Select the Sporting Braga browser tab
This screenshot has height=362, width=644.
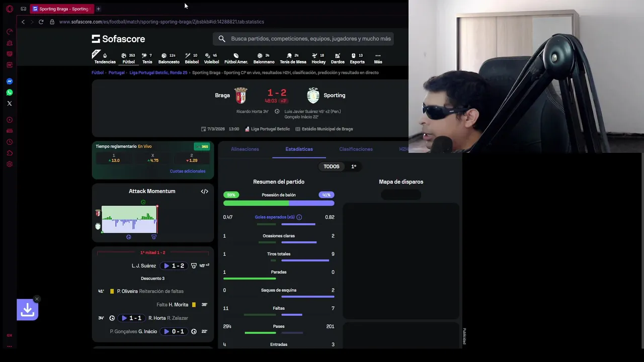61,9
